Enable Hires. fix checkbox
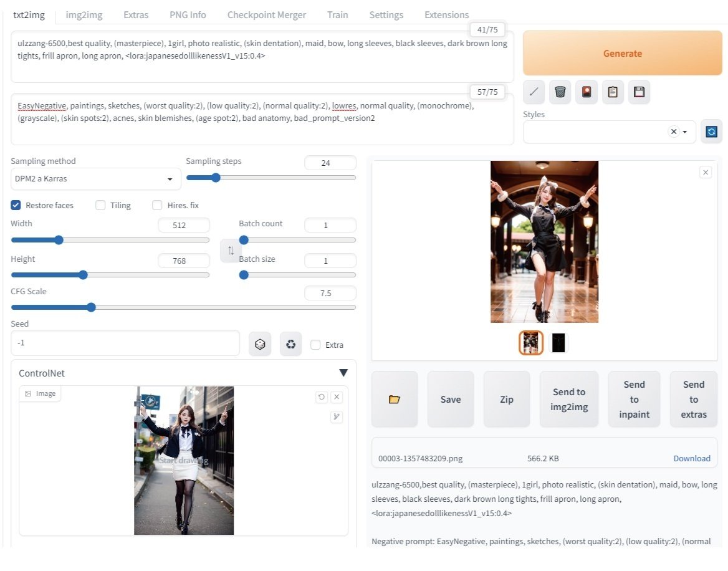The height and width of the screenshot is (571, 728). pos(158,205)
